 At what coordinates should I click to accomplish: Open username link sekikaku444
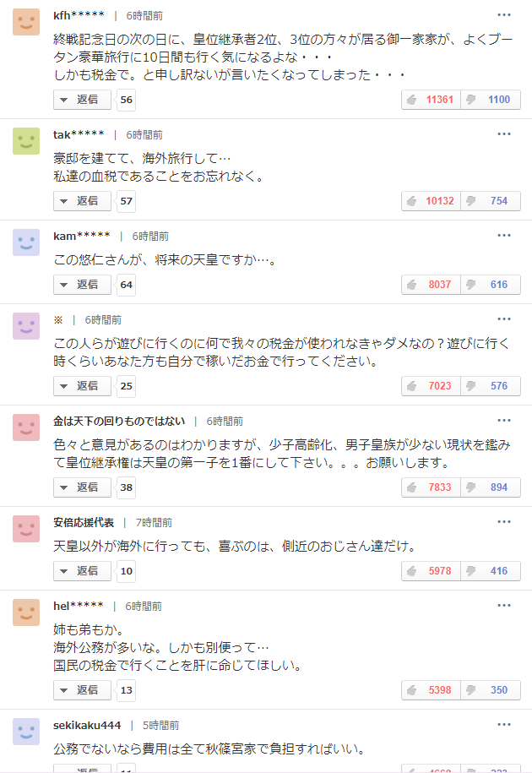[87, 725]
